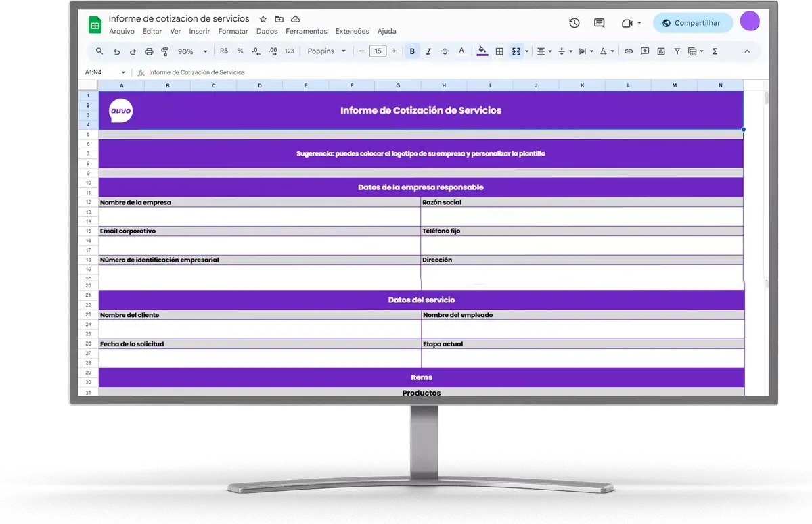Open the Editar menu

point(152,31)
